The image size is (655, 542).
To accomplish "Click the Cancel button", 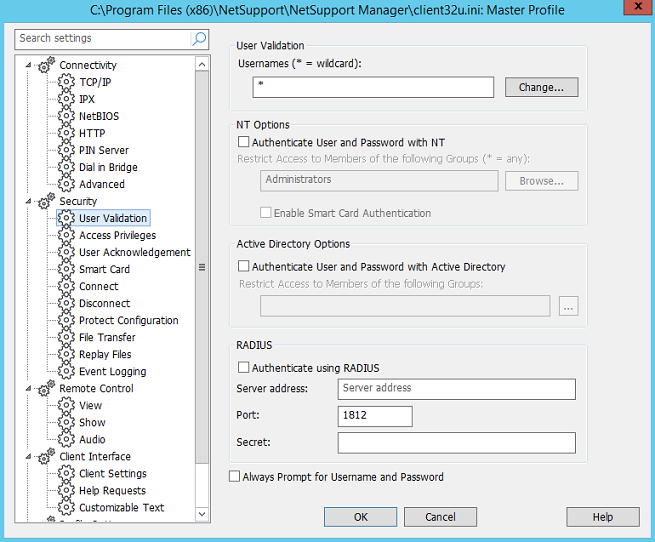I will 440,517.
